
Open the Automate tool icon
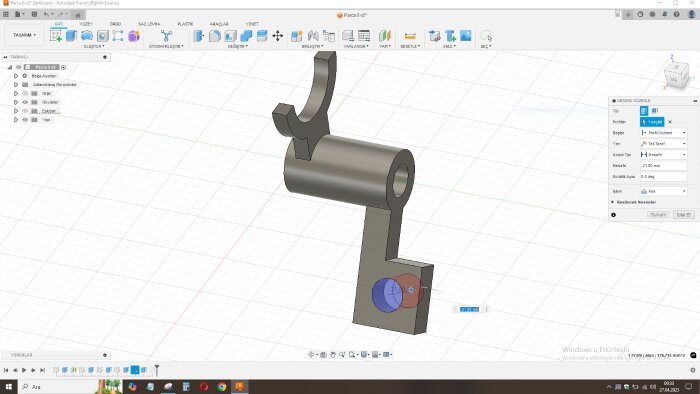pos(167,36)
